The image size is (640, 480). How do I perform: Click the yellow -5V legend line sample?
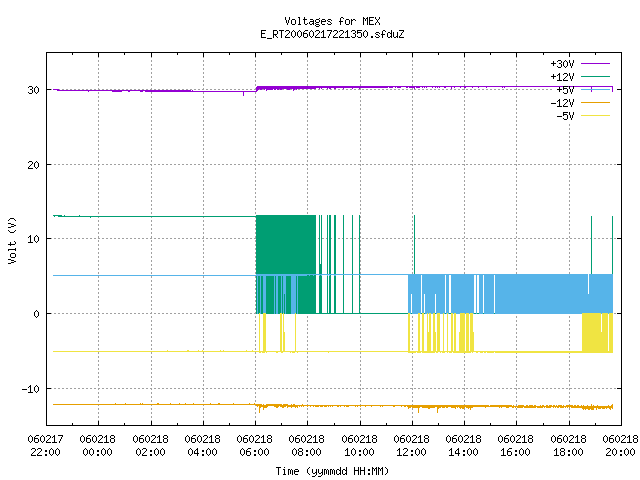(x=595, y=116)
